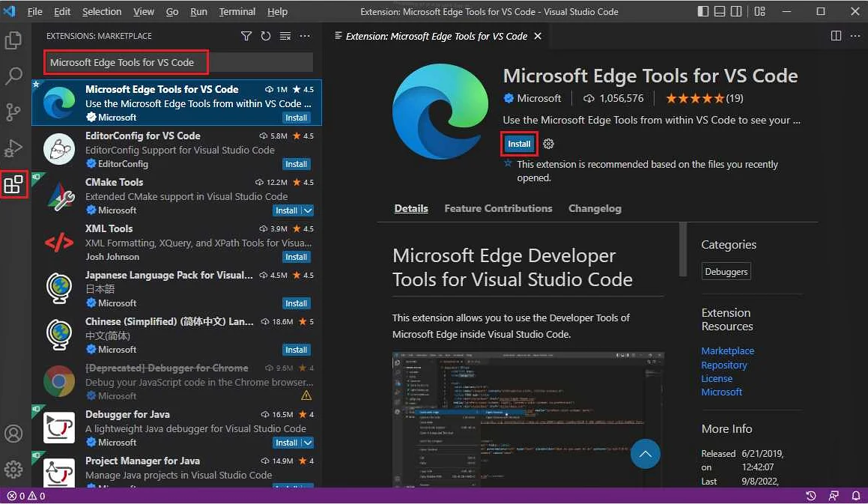Click the notifications bell in the status bar
Image resolution: width=868 pixels, height=504 pixels.
click(856, 496)
